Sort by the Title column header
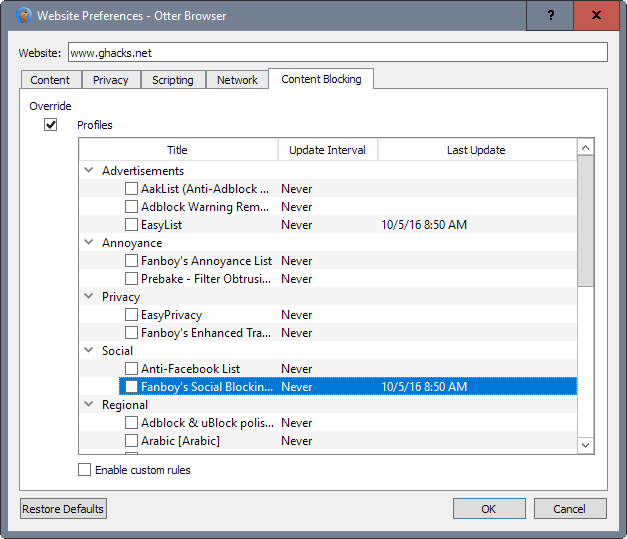 coord(178,150)
